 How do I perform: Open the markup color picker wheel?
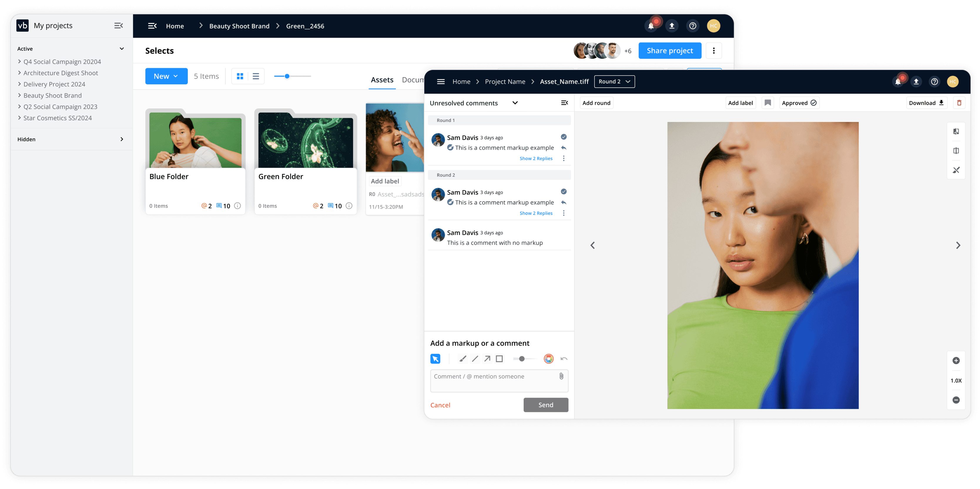[x=548, y=359]
